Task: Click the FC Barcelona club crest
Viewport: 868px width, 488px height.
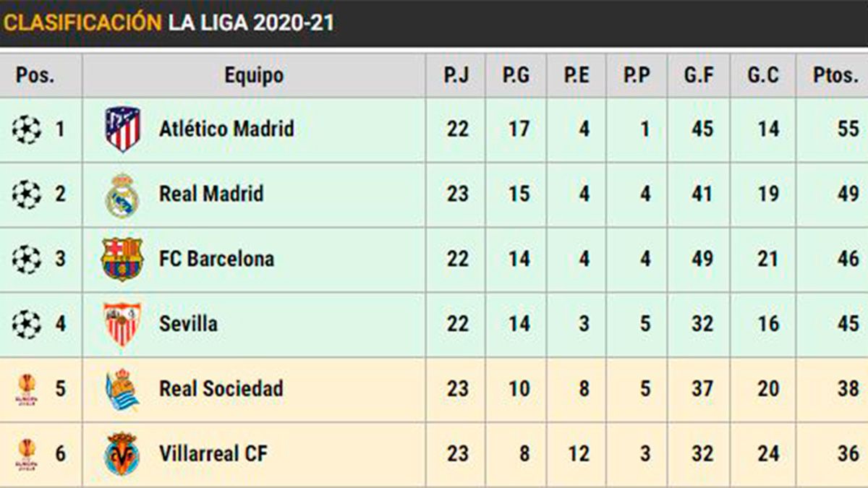Action: pyautogui.click(x=122, y=260)
